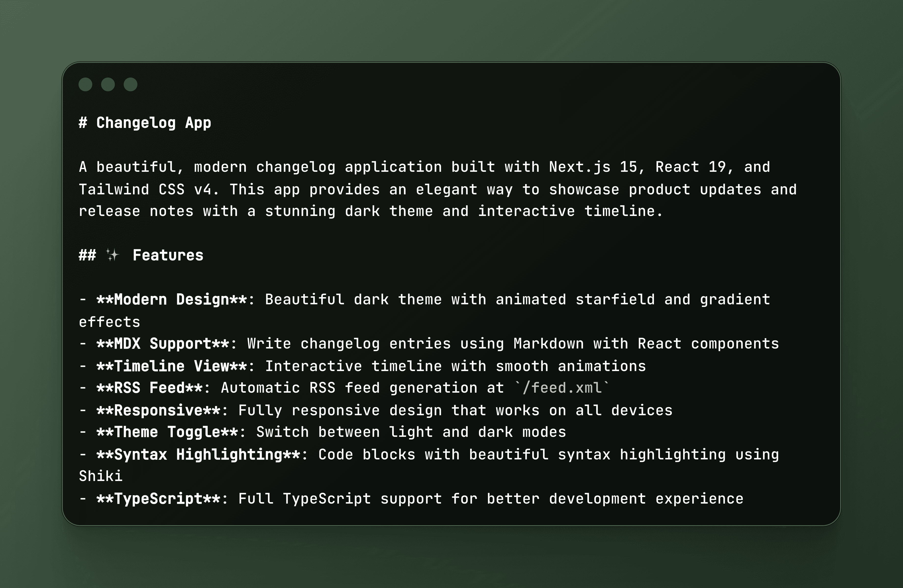The width and height of the screenshot is (903, 588).
Task: Click the leftmost window control dot
Action: tap(85, 84)
